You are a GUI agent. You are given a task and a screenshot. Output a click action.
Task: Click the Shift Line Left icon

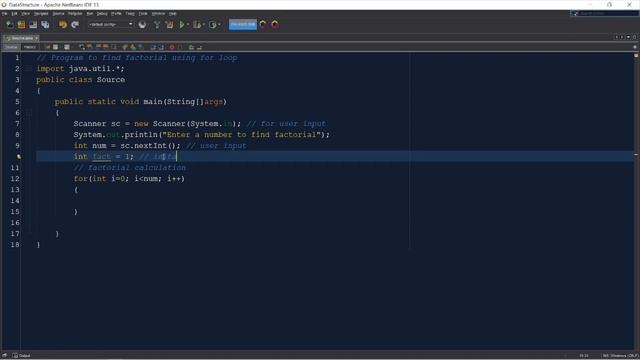coord(153,47)
